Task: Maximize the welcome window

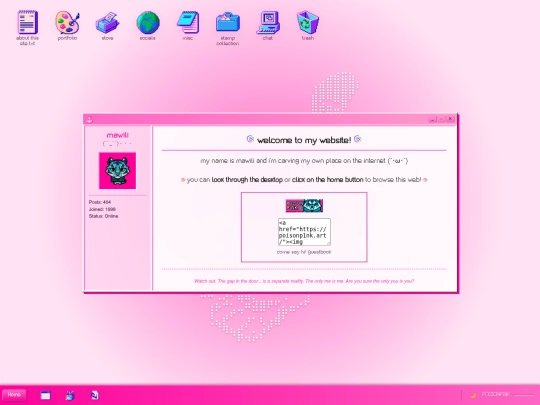Action: (442, 119)
